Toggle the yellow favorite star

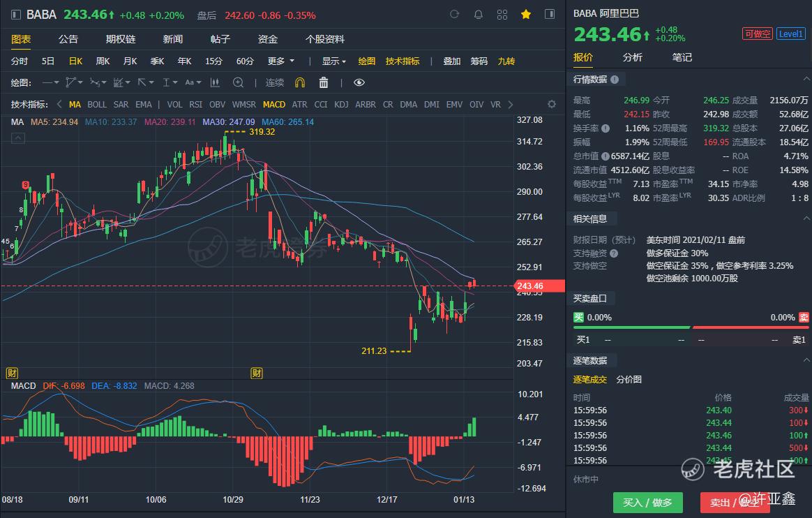tap(525, 15)
